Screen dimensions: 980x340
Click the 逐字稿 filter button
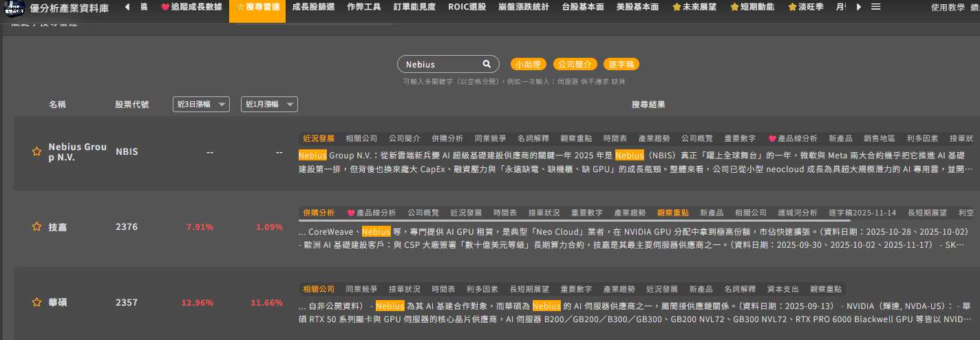[621, 64]
